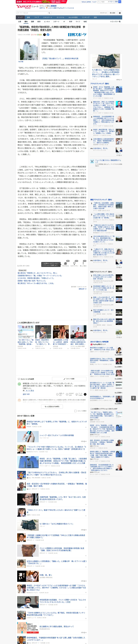
Task: Open access ranking item 1 参政党 また「報道特集」
Action: (104, 91)
